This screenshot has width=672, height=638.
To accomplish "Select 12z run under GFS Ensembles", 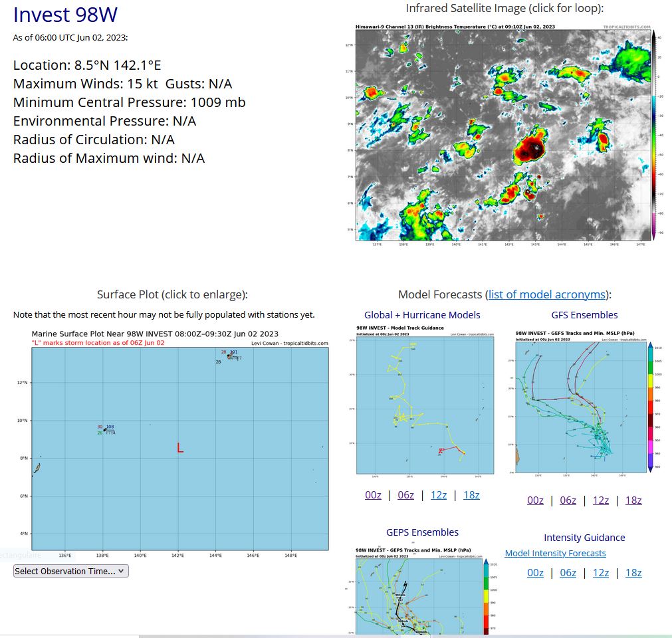I will (x=600, y=500).
